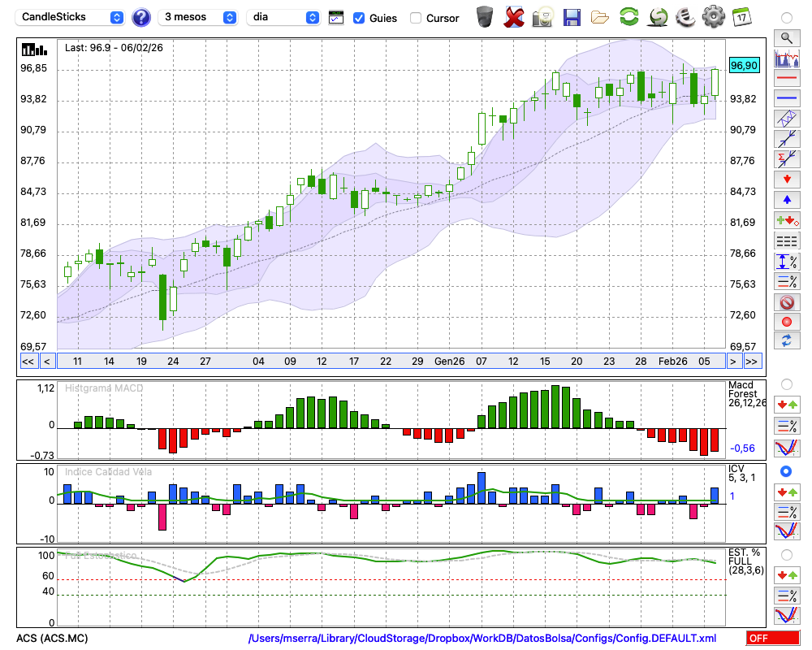Image resolution: width=812 pixels, height=650 pixels.
Task: Select the vertical measure percent tool
Action: pyautogui.click(x=787, y=262)
